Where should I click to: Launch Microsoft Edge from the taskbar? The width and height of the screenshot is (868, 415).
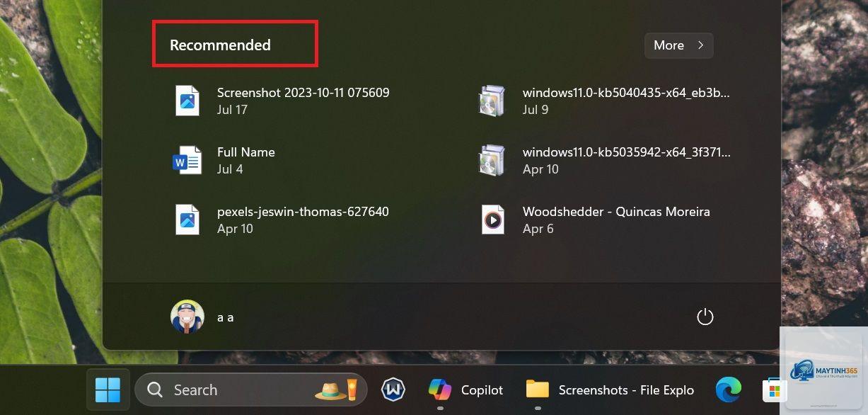coord(728,390)
